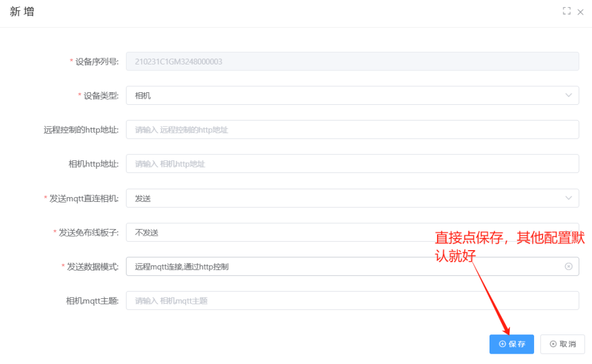Click the fullscreen icon in dialog header

click(566, 11)
